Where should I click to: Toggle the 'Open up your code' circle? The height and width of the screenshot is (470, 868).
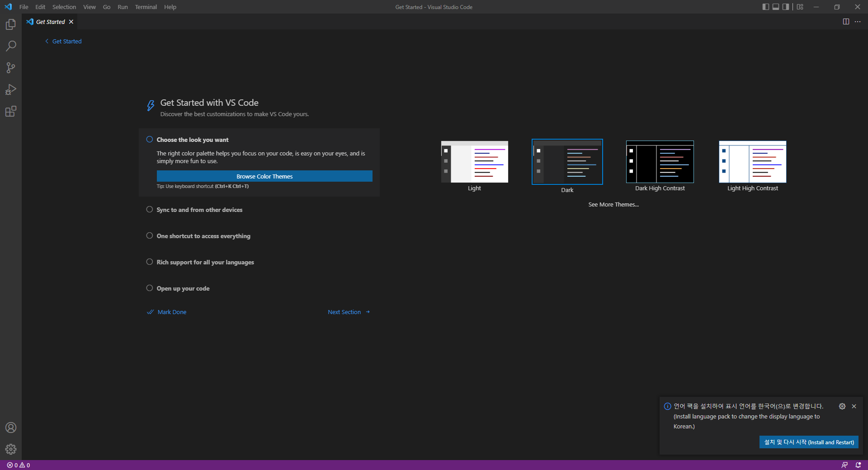click(150, 288)
